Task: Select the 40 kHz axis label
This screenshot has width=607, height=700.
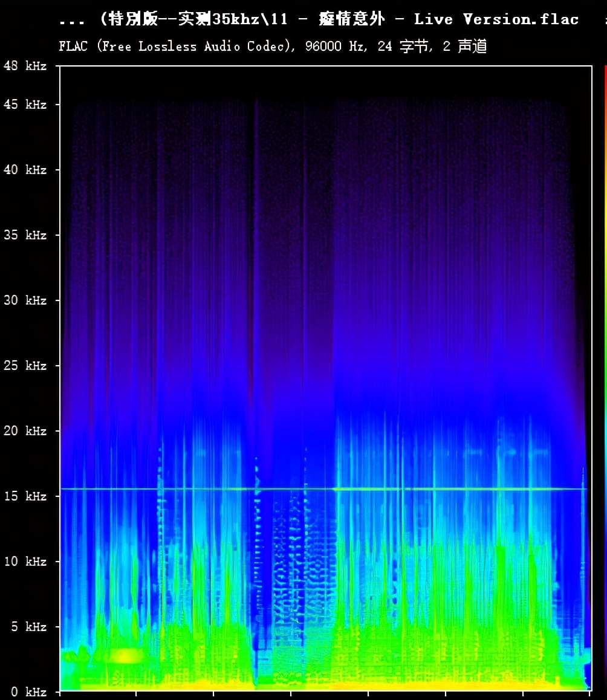Action: (25, 170)
